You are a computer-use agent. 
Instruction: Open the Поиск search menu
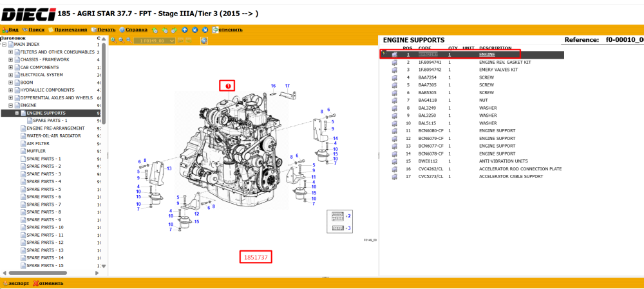[x=33, y=30]
